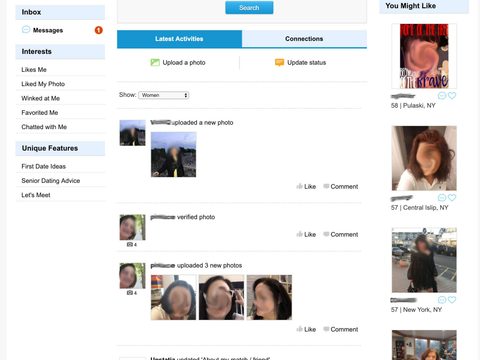Favorite the Pulaski, NY member with the heart
Viewport: 480px width, 360px height.
tap(452, 96)
